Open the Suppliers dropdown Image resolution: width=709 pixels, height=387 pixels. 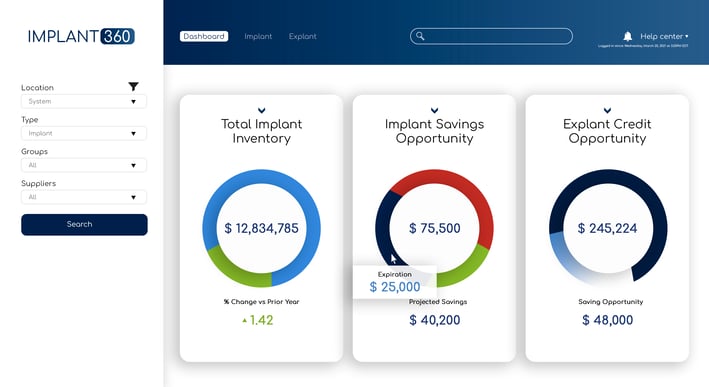click(84, 197)
